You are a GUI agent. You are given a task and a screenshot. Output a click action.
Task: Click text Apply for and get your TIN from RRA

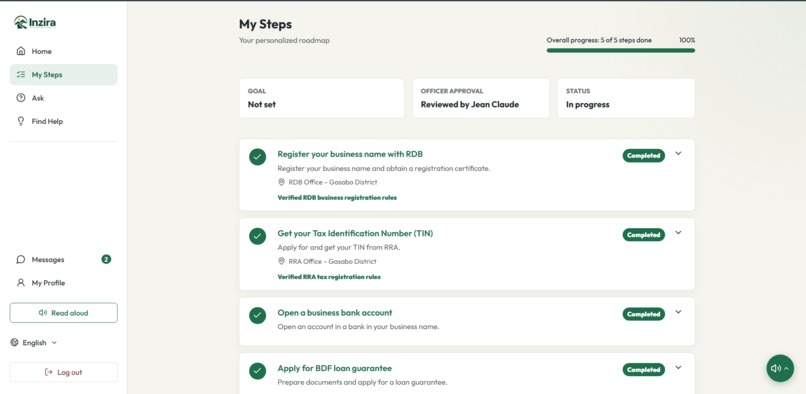(339, 247)
